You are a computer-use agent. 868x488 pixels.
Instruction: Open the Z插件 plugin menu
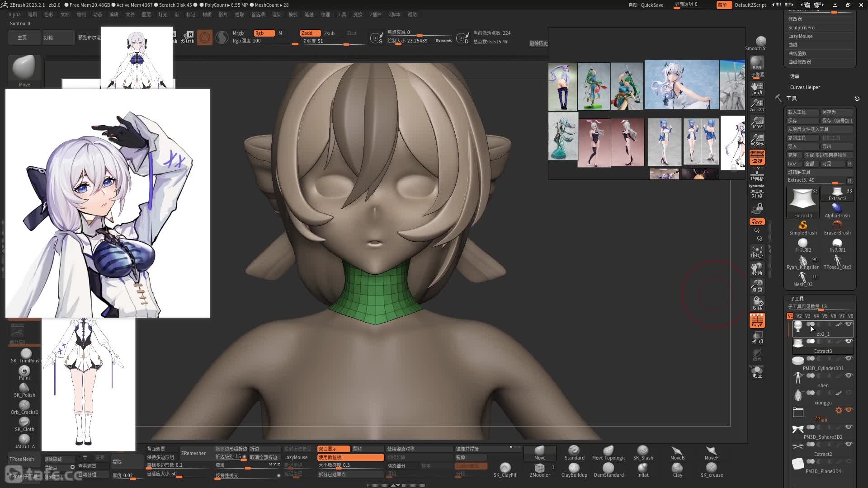coord(375,14)
